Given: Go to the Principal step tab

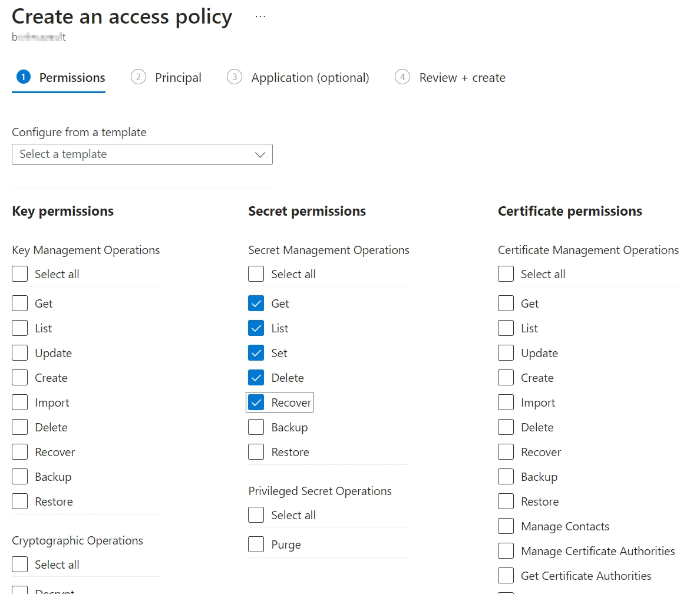Looking at the screenshot, I should point(166,78).
